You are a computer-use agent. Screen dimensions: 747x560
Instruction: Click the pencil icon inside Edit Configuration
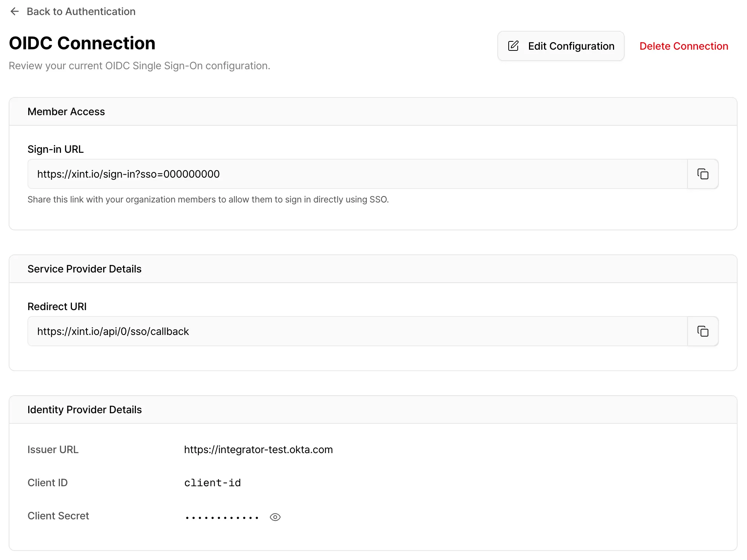click(x=512, y=46)
